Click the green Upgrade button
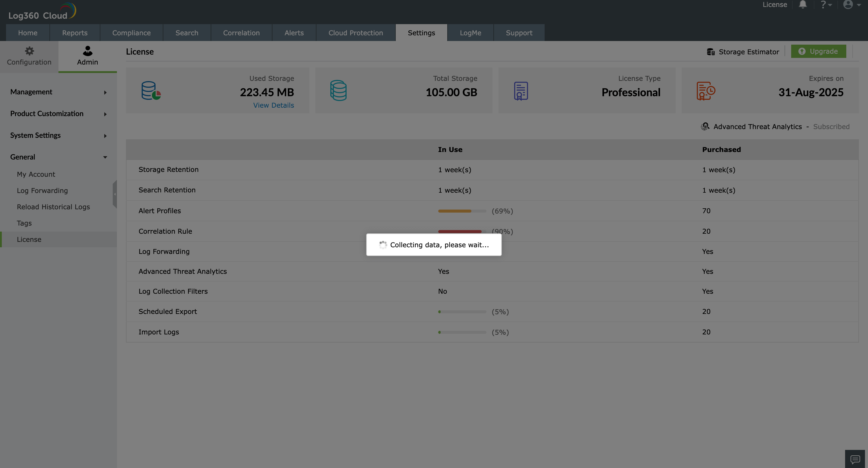 click(x=819, y=51)
